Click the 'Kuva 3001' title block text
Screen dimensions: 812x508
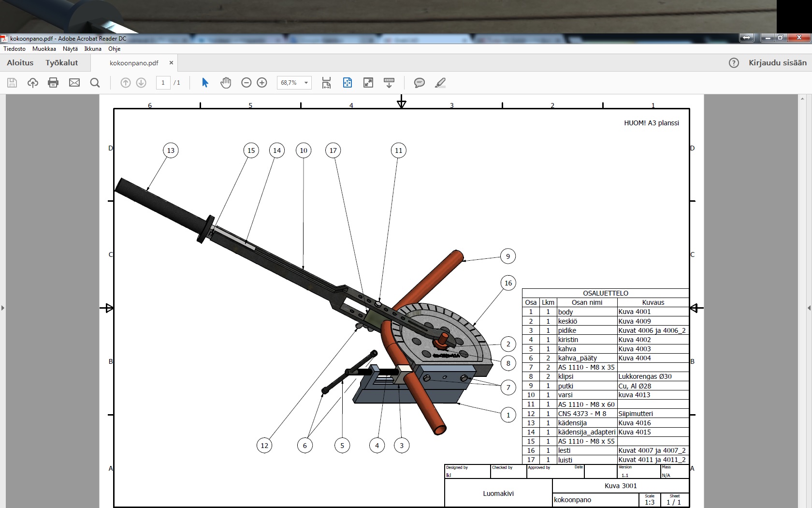621,486
